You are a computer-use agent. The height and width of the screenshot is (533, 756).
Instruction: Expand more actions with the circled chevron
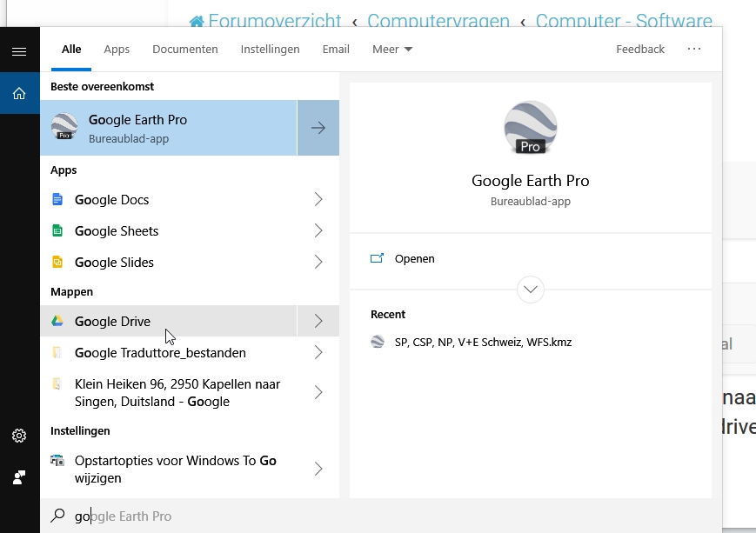coord(530,290)
